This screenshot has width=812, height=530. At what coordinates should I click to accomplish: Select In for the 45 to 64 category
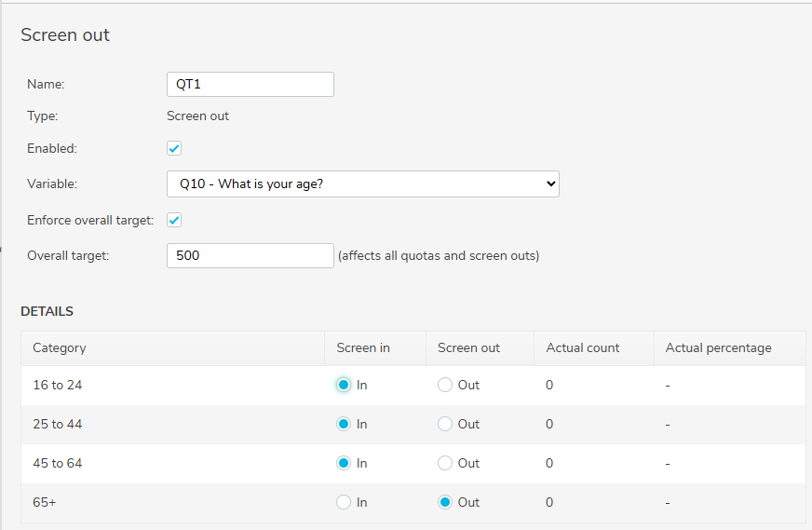[344, 463]
